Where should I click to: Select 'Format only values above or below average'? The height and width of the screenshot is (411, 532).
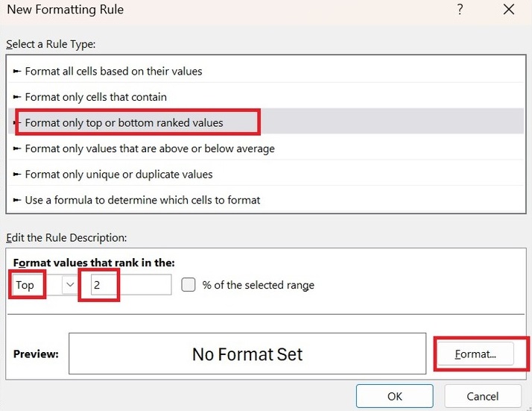click(150, 148)
